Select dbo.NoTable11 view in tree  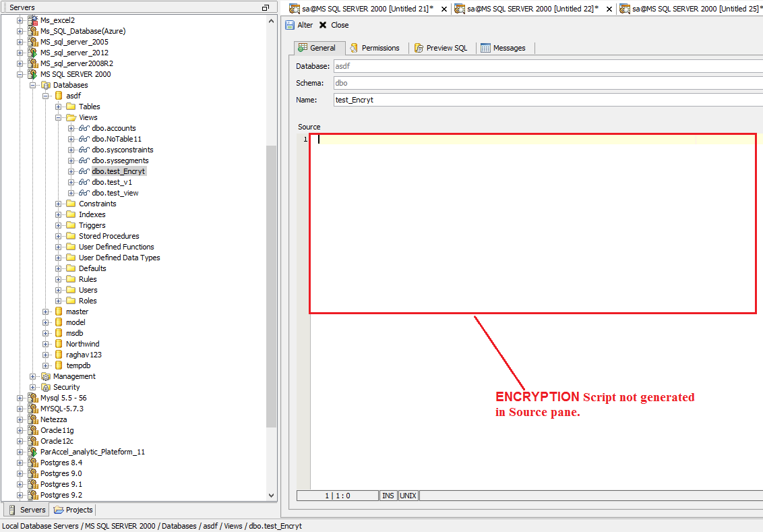(117, 139)
